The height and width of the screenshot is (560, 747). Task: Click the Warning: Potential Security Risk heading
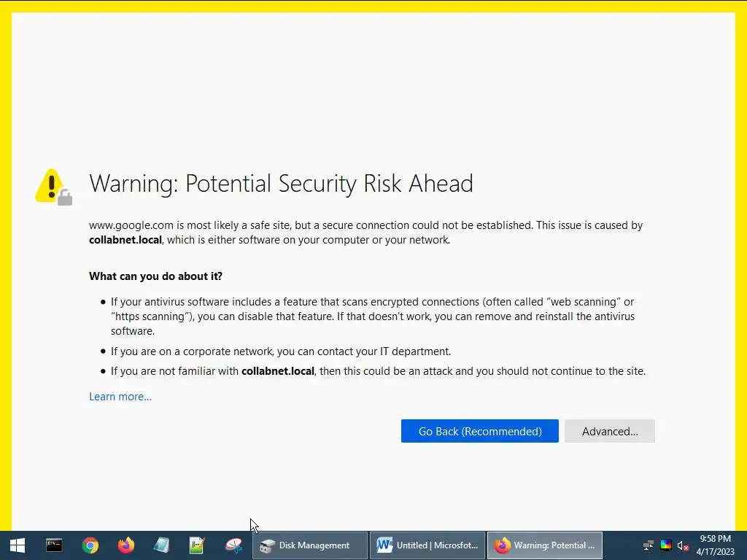tap(281, 184)
